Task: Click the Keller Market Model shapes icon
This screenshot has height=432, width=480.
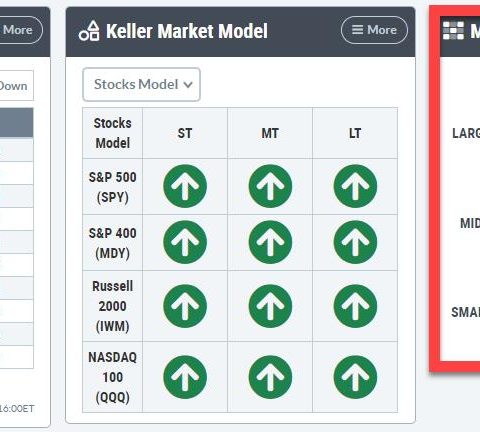Action: tap(89, 31)
